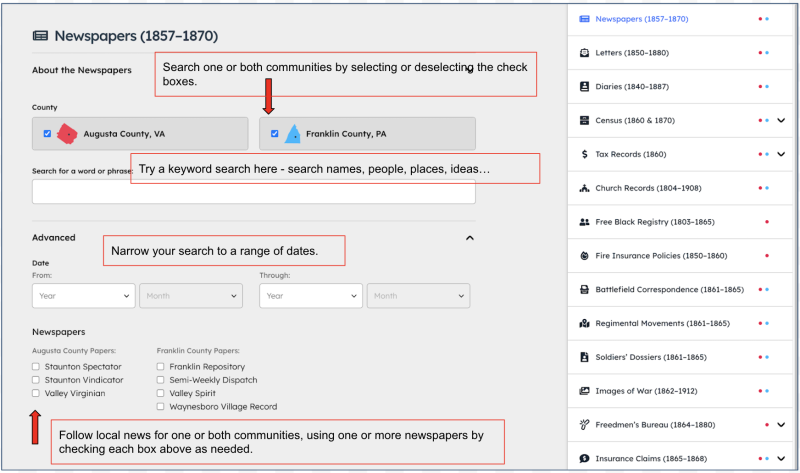Open the Through Year dropdown
This screenshot has width=800, height=473.
coord(311,296)
